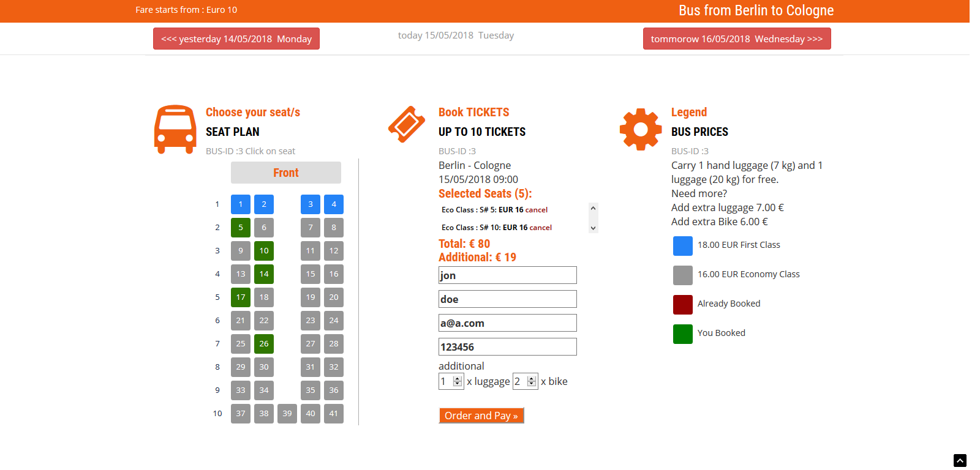The height and width of the screenshot is (470, 980).
Task: Click the orange gear icon
Action: pyautogui.click(x=641, y=129)
